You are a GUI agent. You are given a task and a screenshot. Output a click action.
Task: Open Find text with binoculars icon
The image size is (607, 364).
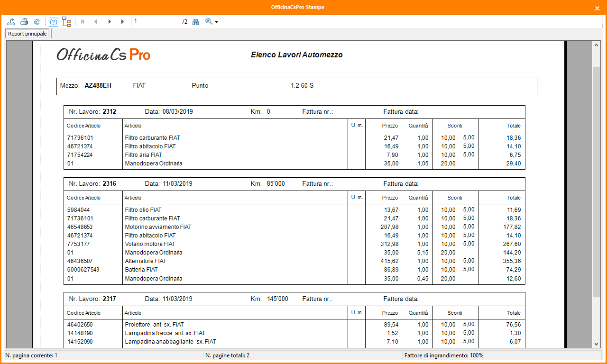[x=196, y=21]
